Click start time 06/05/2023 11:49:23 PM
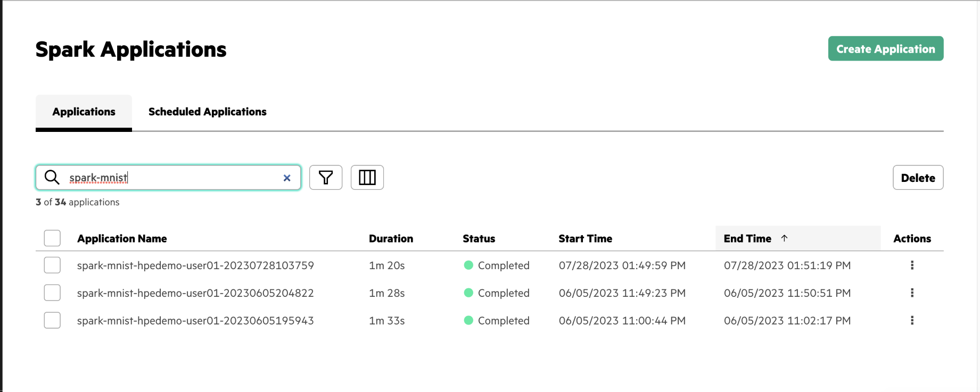The width and height of the screenshot is (980, 392). tap(622, 293)
